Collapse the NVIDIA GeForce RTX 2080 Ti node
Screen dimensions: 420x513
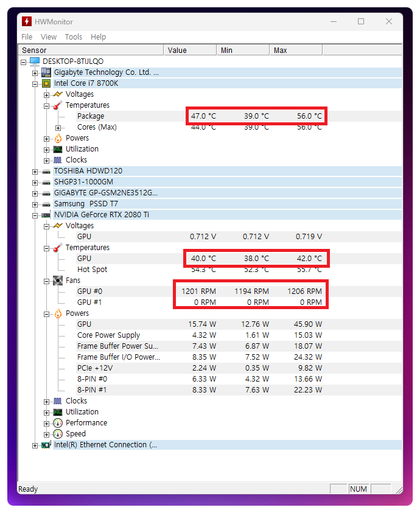pos(35,215)
